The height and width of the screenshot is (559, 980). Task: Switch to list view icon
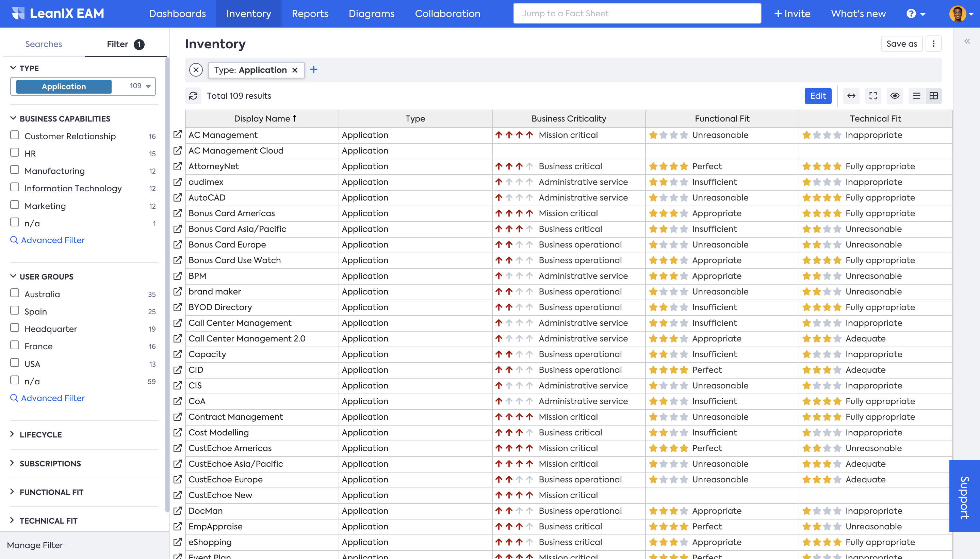pyautogui.click(x=916, y=96)
